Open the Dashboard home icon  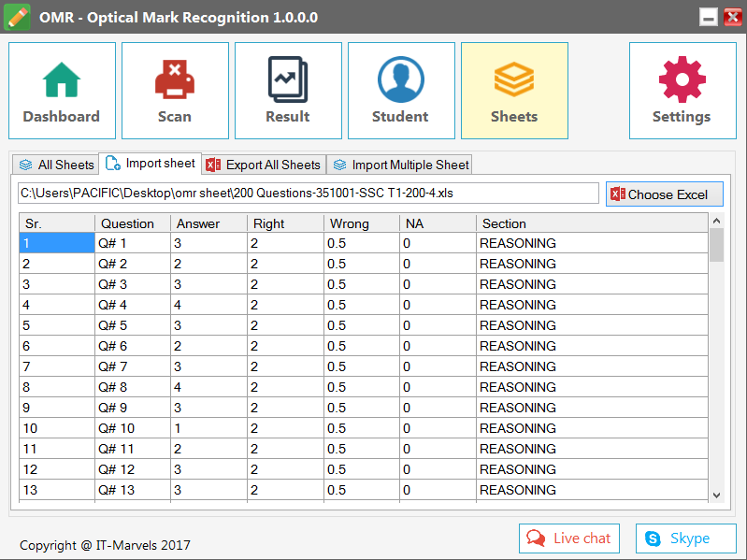point(62,79)
